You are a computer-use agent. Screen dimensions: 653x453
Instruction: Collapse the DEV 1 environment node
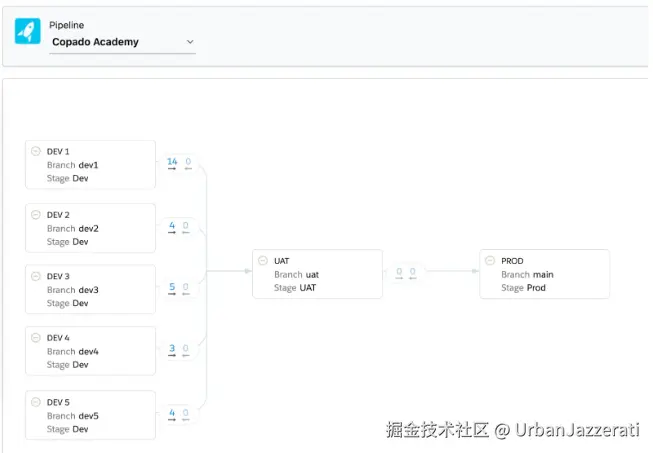36,151
